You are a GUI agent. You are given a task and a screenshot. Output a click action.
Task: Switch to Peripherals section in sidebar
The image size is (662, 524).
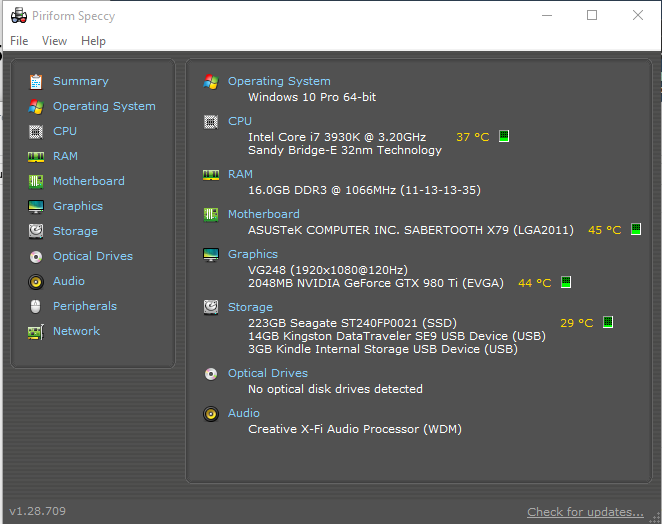point(85,306)
